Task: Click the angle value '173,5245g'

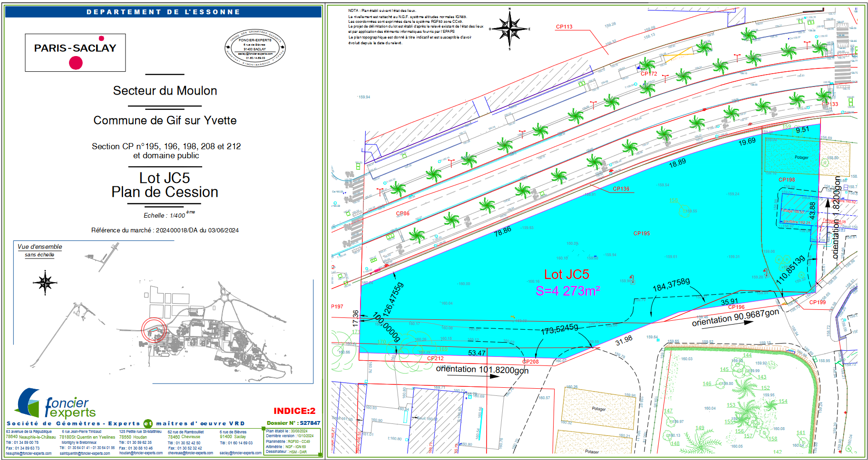Action: point(560,329)
